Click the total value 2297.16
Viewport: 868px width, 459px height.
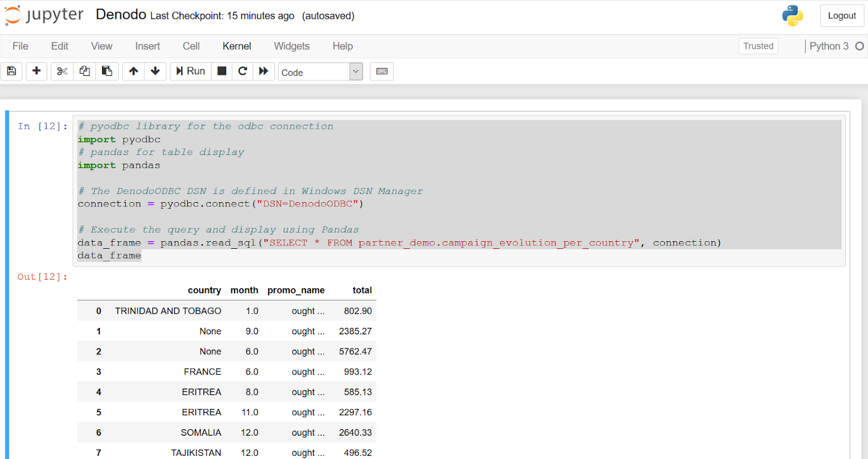[x=355, y=412]
